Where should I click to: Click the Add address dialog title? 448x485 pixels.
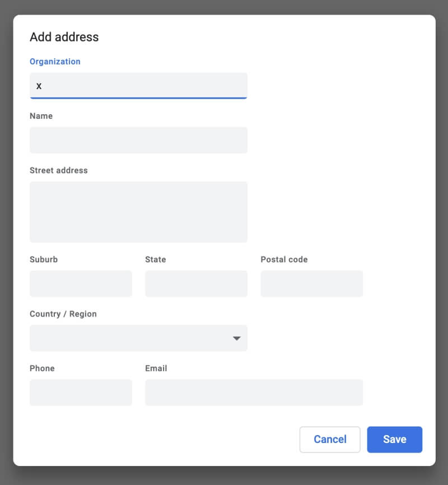(64, 37)
